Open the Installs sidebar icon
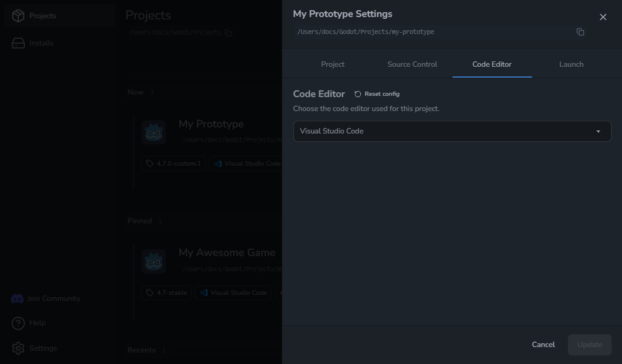This screenshot has width=622, height=364. click(18, 43)
